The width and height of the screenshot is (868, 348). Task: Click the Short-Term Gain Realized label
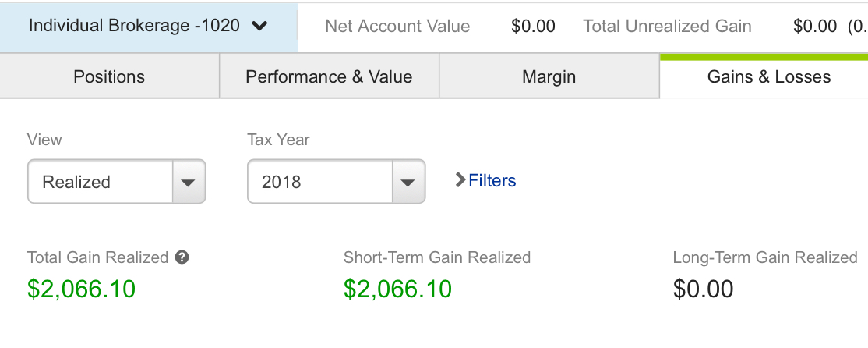click(x=437, y=257)
